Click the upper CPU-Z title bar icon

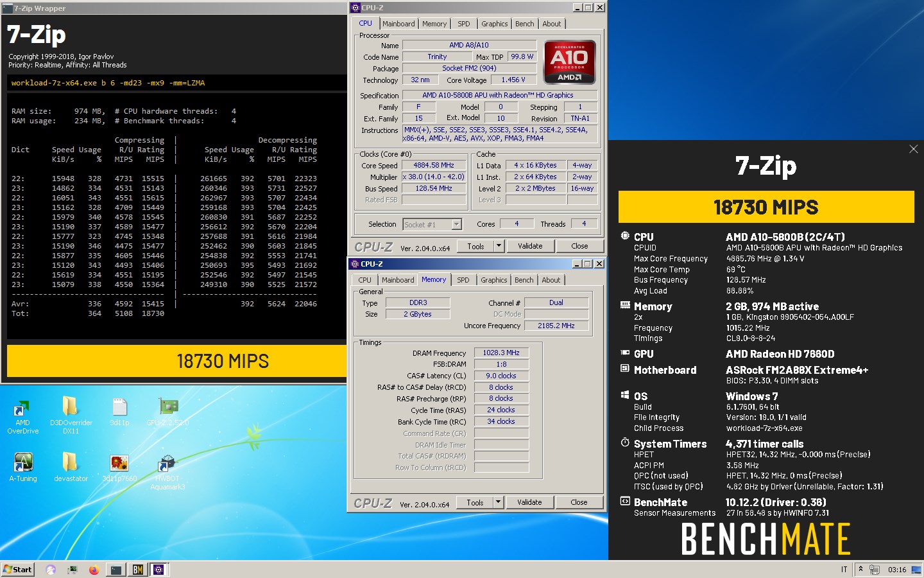(x=355, y=8)
